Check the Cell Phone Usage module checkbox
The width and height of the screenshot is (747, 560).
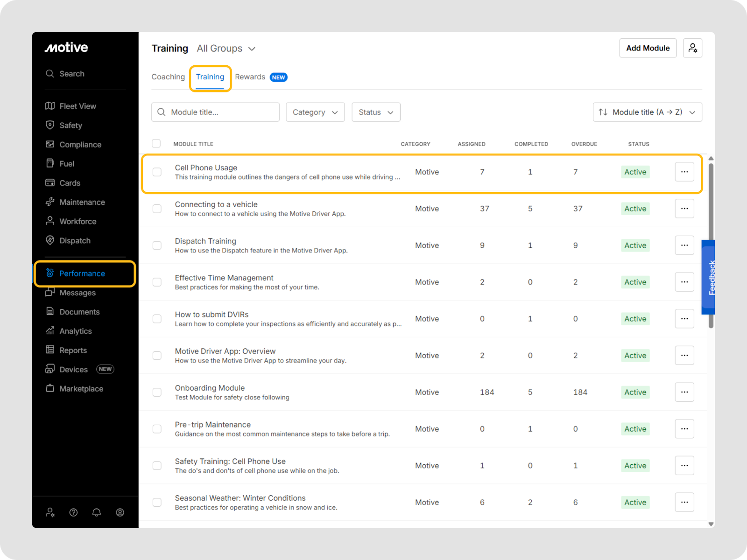coord(157,172)
